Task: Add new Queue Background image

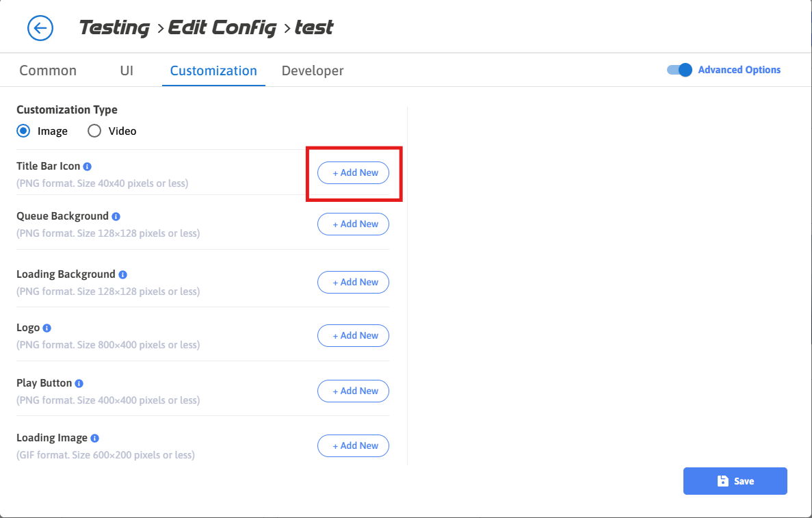Action: tap(353, 224)
